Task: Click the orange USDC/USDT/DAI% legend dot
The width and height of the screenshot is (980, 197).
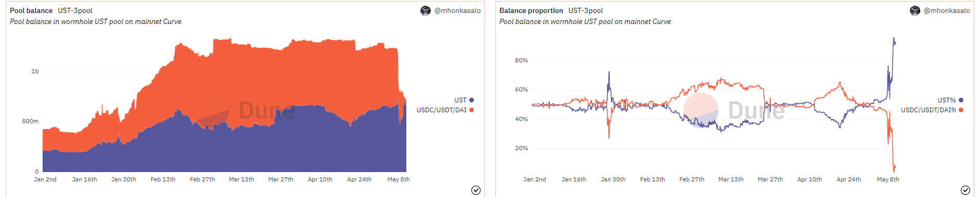Action: click(x=961, y=110)
